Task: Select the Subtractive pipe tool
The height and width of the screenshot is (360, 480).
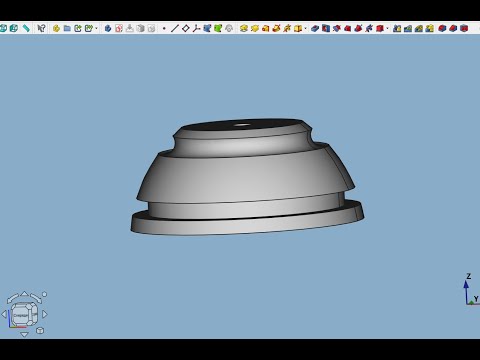Action: [x=358, y=28]
